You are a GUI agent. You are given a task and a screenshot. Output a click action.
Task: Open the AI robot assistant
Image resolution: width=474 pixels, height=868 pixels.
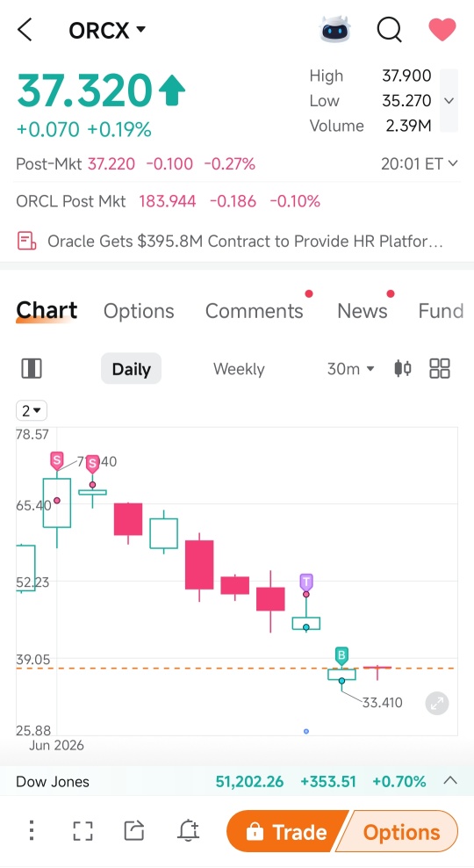pyautogui.click(x=335, y=29)
